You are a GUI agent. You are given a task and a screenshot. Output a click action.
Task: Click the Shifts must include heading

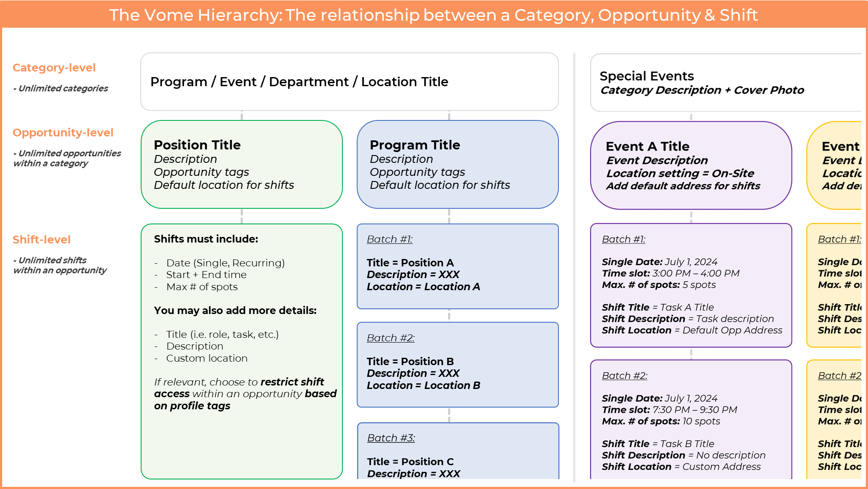(206, 239)
